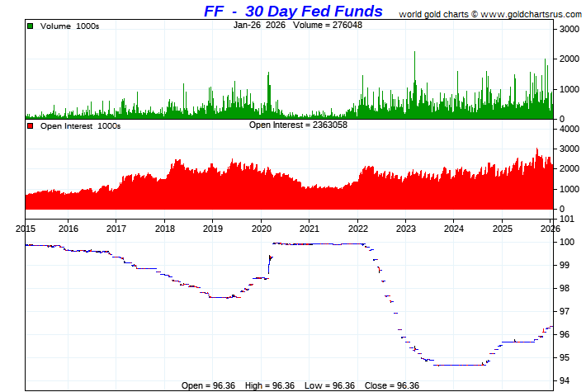Click the tallest 2023 volume spike
Screen dimensions: 586x392
[414, 84]
